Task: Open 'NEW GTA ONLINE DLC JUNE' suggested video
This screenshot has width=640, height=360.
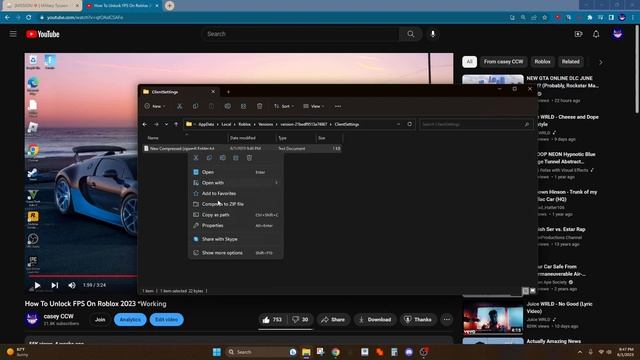Action: tap(562, 82)
